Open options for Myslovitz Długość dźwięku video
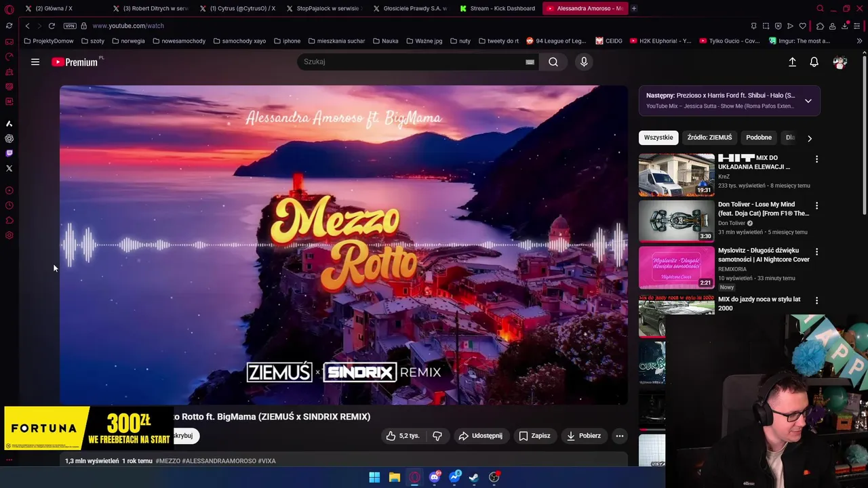The image size is (868, 488). (816, 251)
